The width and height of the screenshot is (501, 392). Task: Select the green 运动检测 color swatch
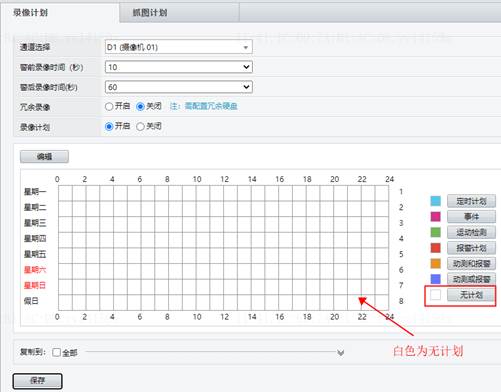coord(435,232)
